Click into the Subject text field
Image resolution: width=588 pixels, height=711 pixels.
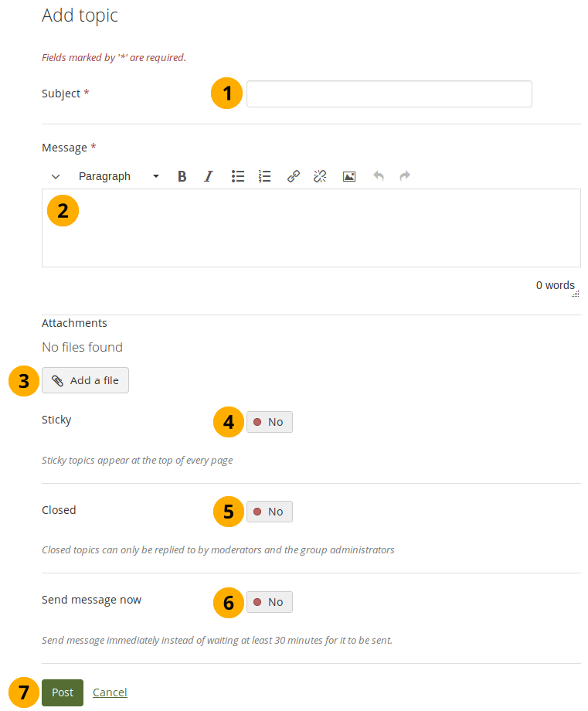pos(389,94)
